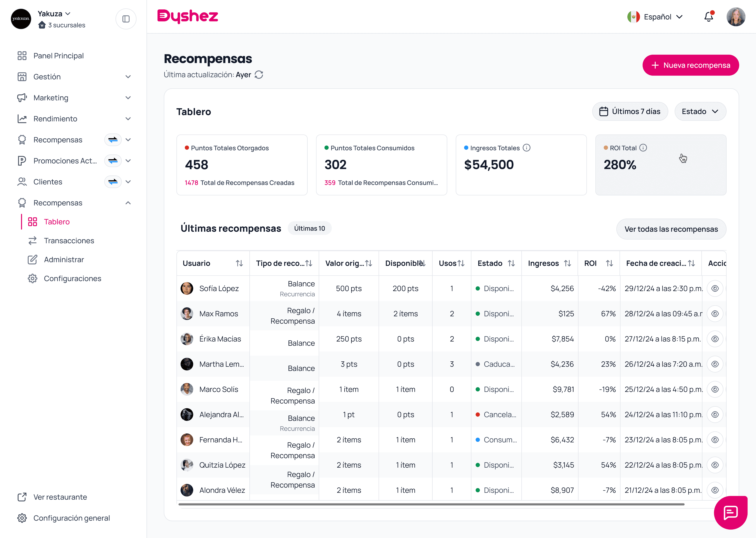Sort table by Ingresos column
756x538 pixels.
click(x=568, y=263)
